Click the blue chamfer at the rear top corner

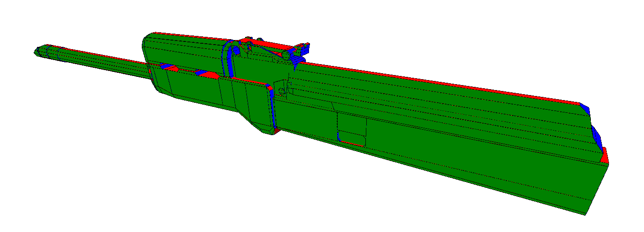tap(584, 109)
